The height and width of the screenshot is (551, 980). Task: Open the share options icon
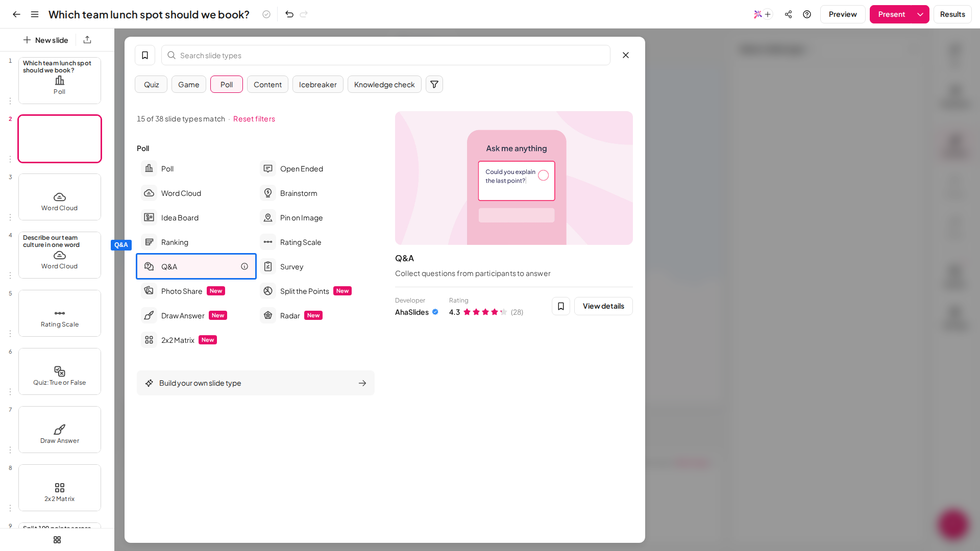tap(789, 14)
